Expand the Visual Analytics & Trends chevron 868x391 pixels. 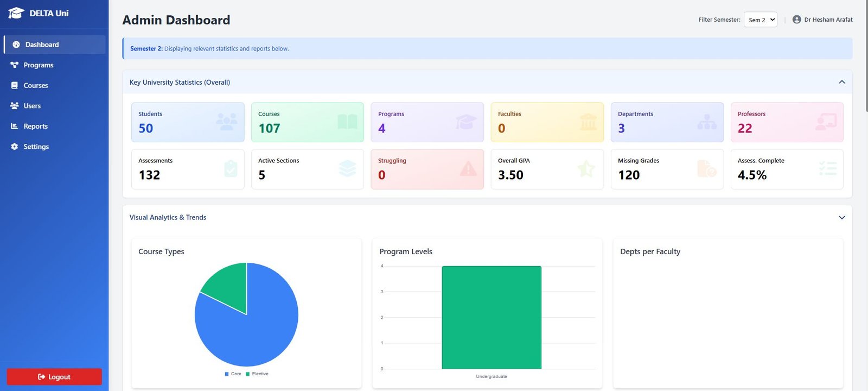click(841, 217)
